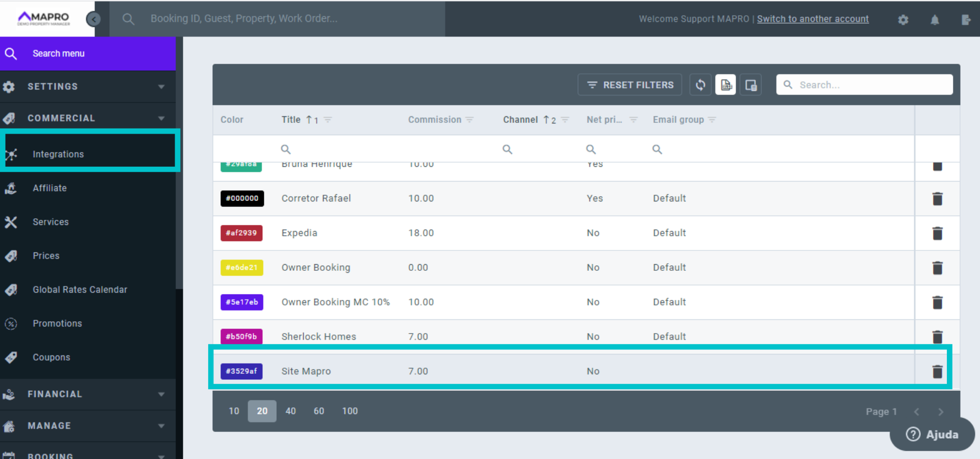
Task: Open the top bar settings gear
Action: [x=903, y=19]
